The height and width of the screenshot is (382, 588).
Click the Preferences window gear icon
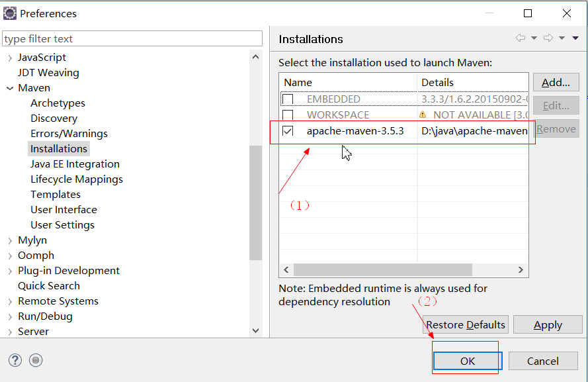[x=10, y=13]
